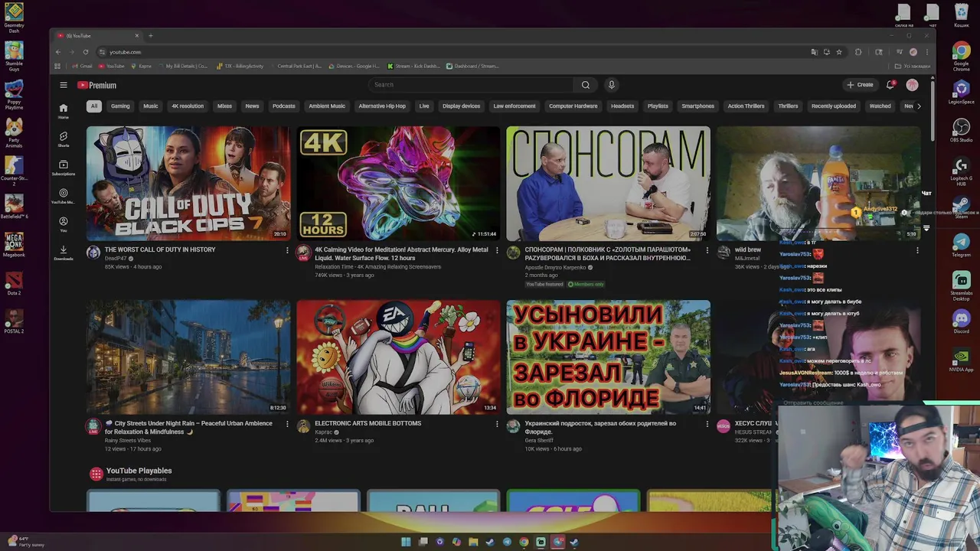This screenshot has width=980, height=551.
Task: Select the Podcasts filter chip
Action: pyautogui.click(x=283, y=106)
